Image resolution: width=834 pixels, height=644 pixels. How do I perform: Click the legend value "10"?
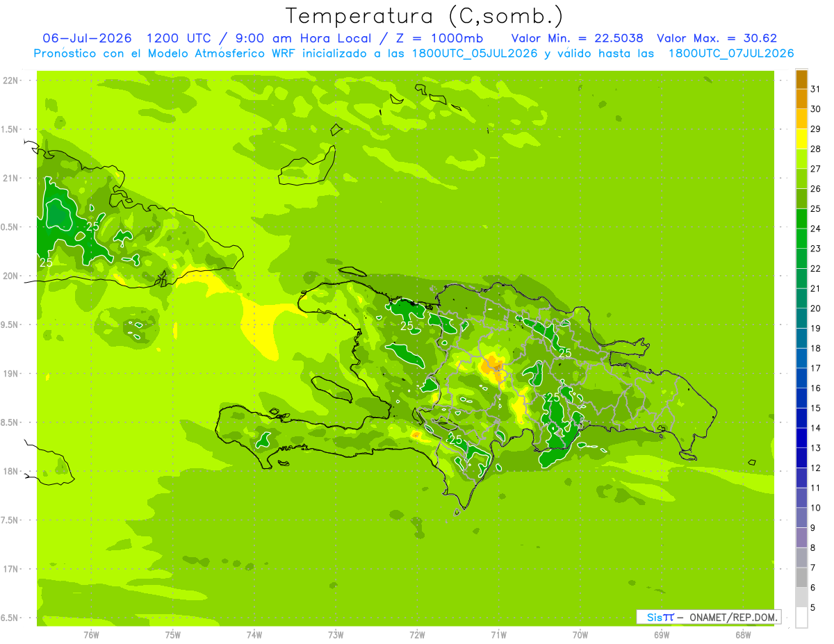[815, 508]
